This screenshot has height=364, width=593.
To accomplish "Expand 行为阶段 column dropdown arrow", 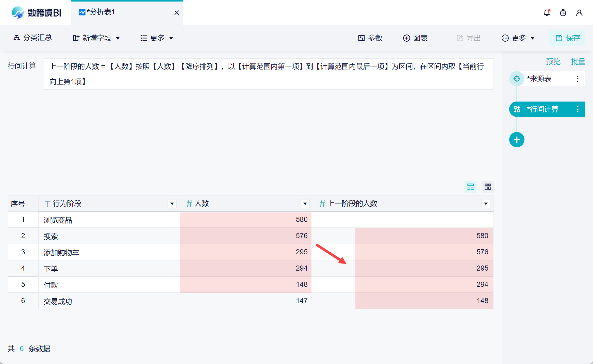I will click(172, 204).
